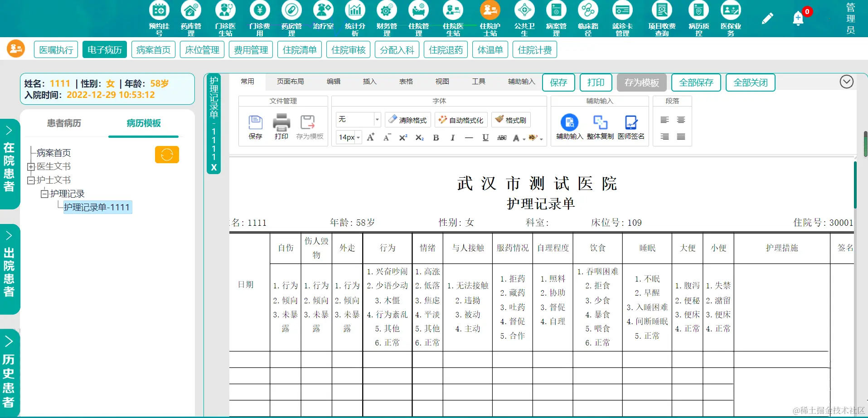The height and width of the screenshot is (418, 868).
Task: Click the 自动格式化 auto format button
Action: (x=461, y=120)
